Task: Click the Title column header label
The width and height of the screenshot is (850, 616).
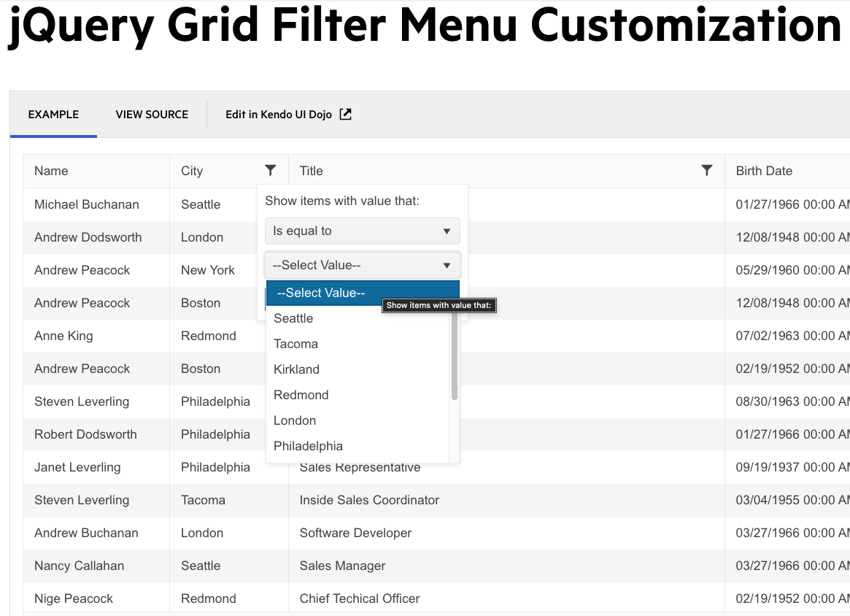Action: coord(311,171)
